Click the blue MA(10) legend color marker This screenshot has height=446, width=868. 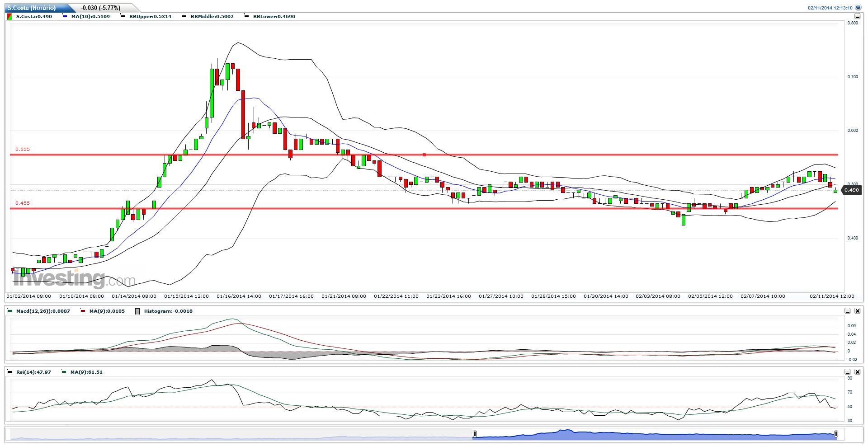65,16
